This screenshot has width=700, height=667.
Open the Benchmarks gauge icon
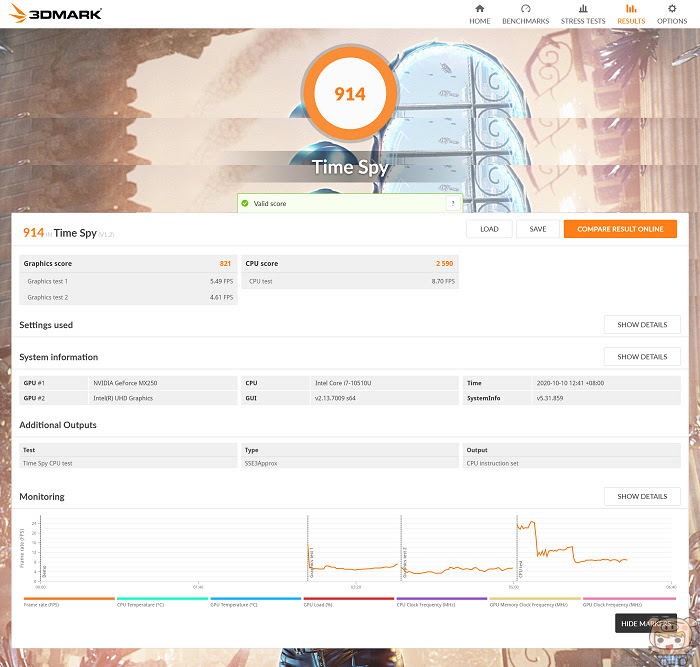525,8
